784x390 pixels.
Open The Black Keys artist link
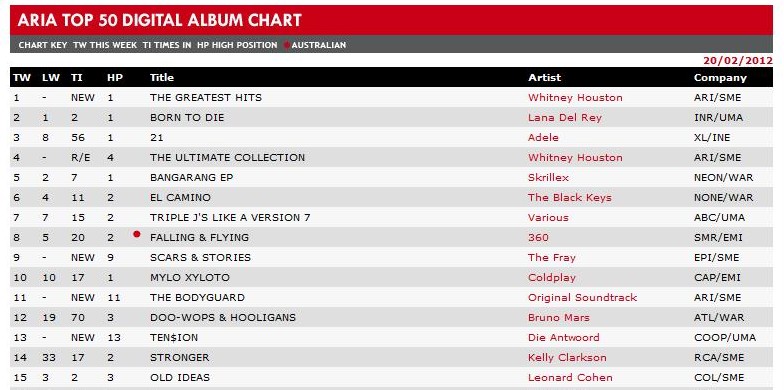(570, 198)
